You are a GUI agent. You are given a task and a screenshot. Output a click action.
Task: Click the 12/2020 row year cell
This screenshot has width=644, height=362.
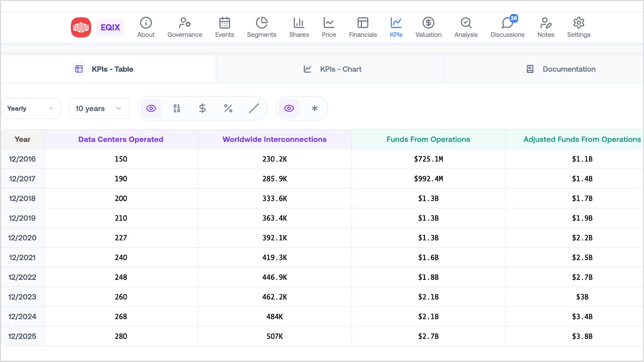pos(22,238)
